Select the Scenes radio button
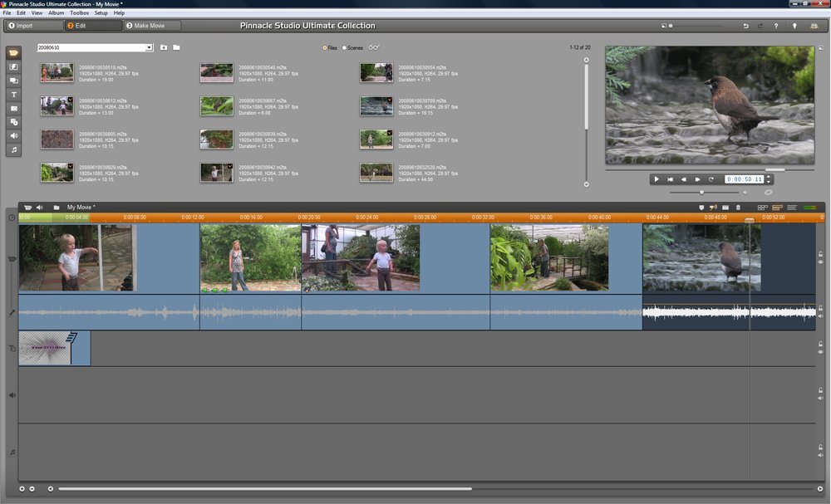This screenshot has width=831, height=504. [344, 47]
